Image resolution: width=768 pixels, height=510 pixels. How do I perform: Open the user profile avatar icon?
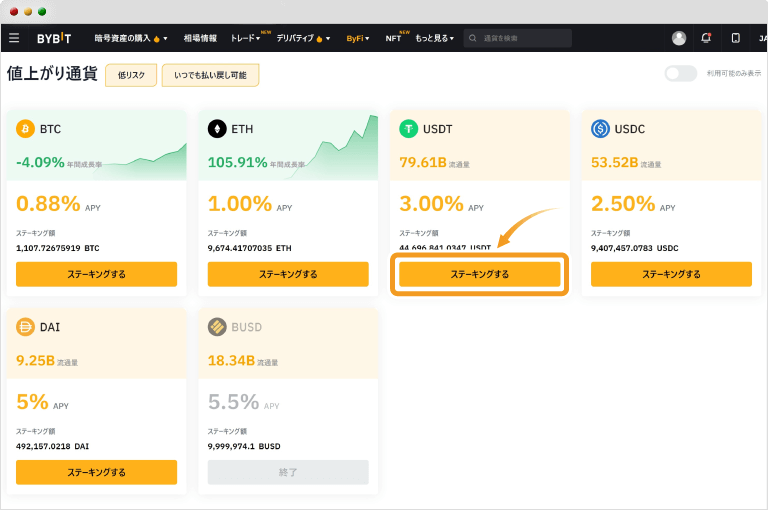679,38
